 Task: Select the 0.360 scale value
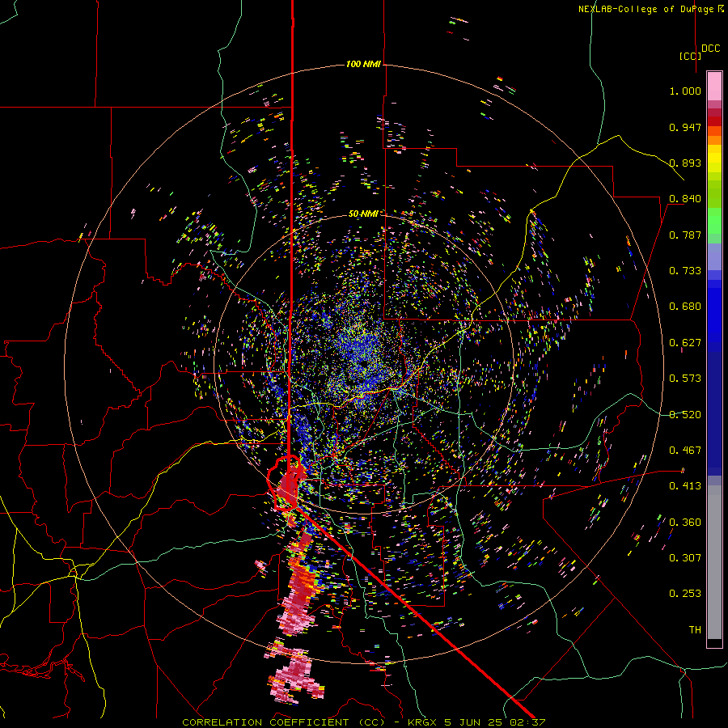coord(685,523)
